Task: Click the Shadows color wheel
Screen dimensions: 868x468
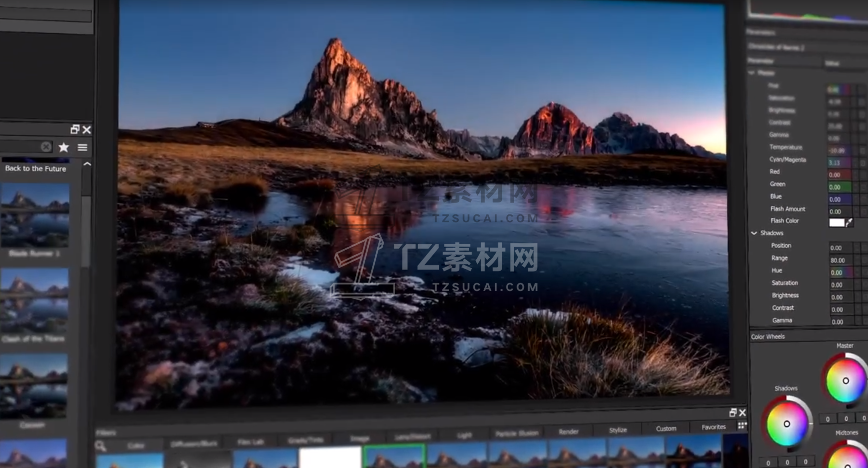Action: click(x=786, y=424)
